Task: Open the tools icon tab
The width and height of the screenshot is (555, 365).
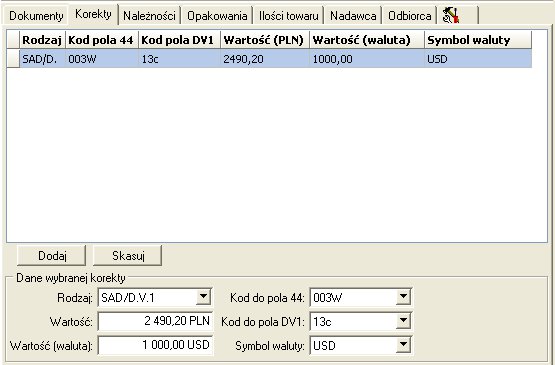Action: coord(458,16)
